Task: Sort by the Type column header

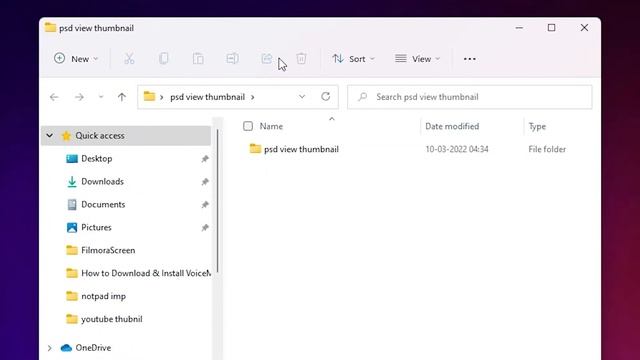Action: click(x=537, y=127)
